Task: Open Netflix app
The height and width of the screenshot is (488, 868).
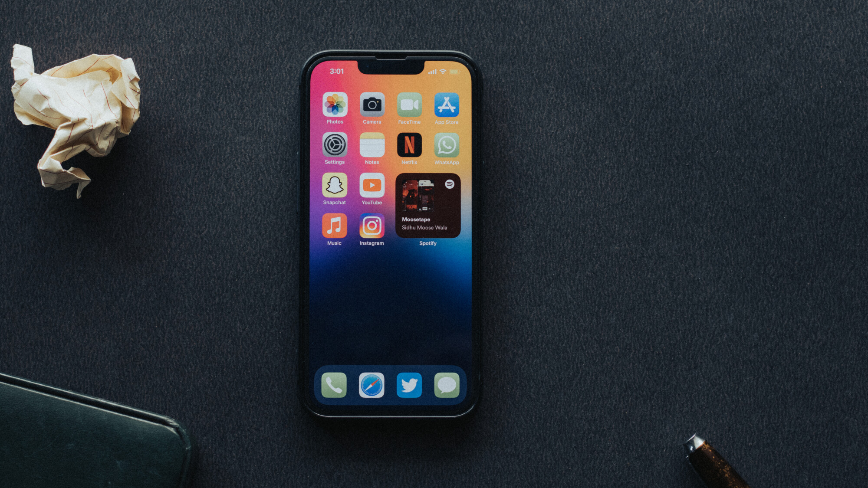Action: coord(409,148)
